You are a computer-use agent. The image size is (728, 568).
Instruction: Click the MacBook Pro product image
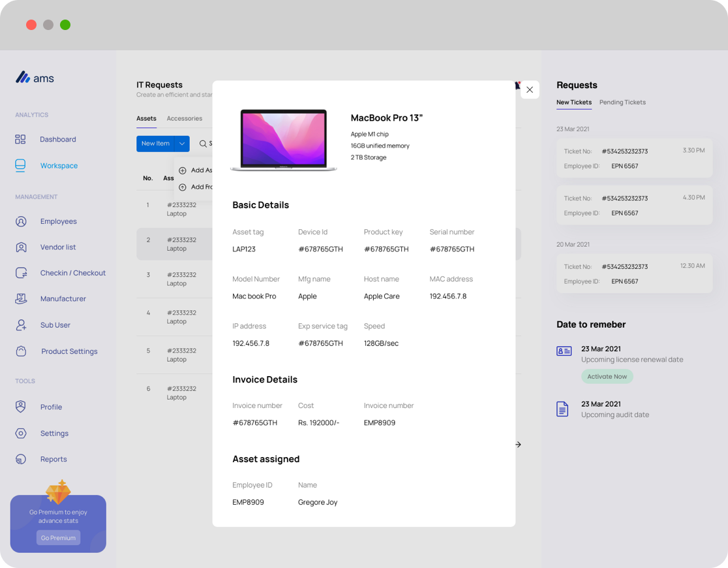[284, 140]
